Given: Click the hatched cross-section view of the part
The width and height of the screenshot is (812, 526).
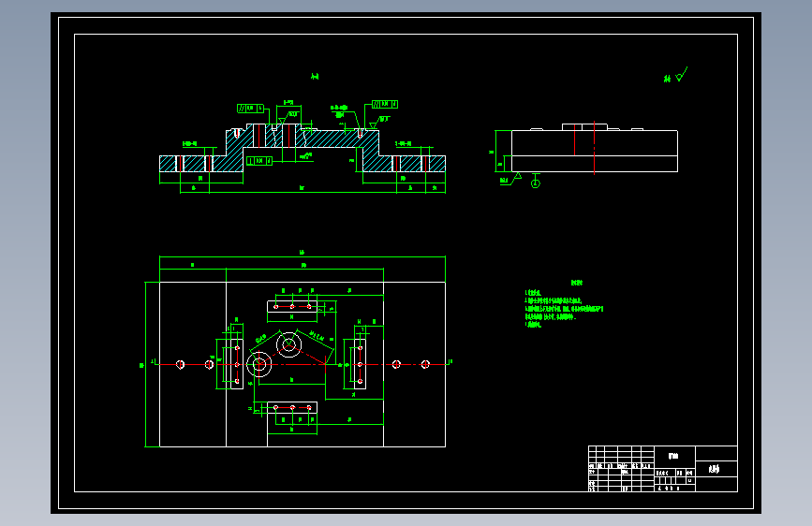Looking at the screenshot, I should coord(303,148).
